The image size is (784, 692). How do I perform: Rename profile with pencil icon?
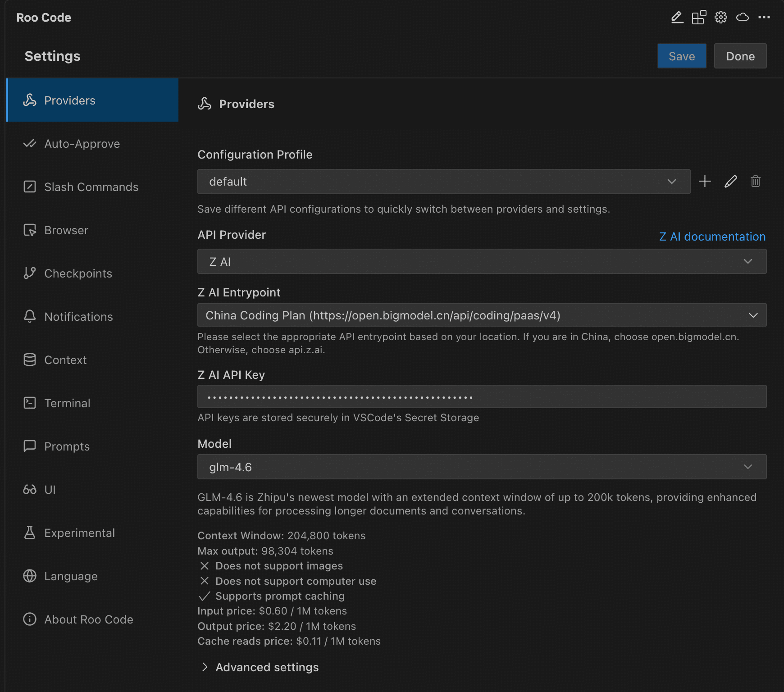tap(730, 182)
